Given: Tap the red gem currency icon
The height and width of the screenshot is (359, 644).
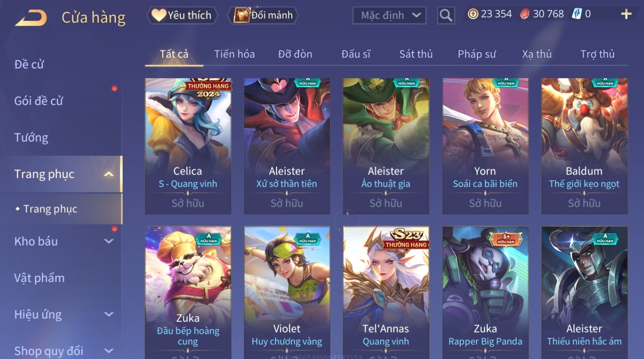Looking at the screenshot, I should click(524, 14).
